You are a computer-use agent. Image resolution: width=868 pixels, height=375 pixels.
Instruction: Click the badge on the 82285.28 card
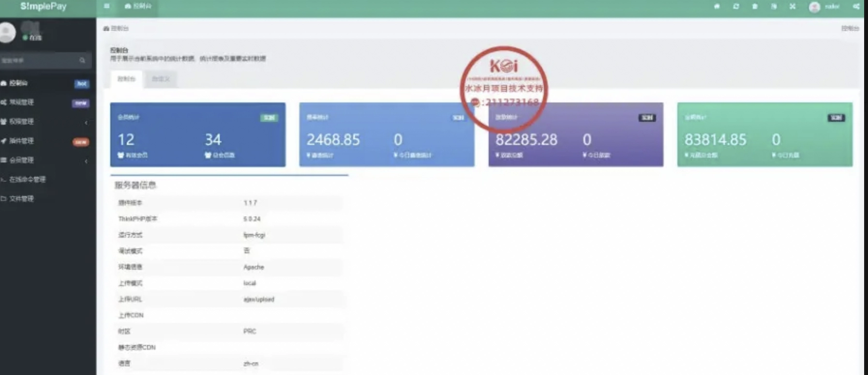647,118
